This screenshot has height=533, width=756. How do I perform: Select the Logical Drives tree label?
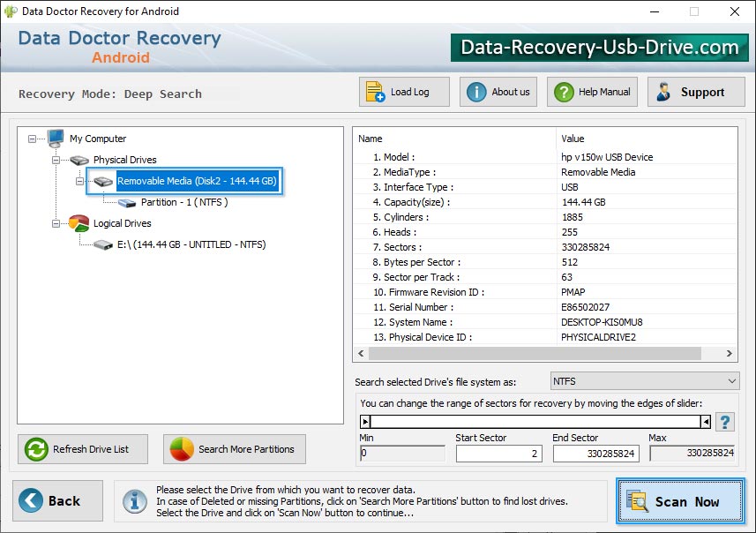[122, 223]
